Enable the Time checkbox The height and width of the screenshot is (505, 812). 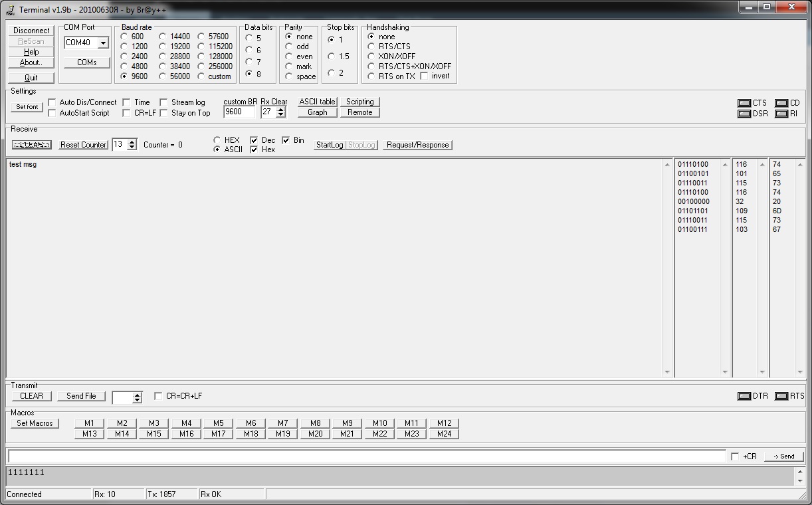(127, 102)
